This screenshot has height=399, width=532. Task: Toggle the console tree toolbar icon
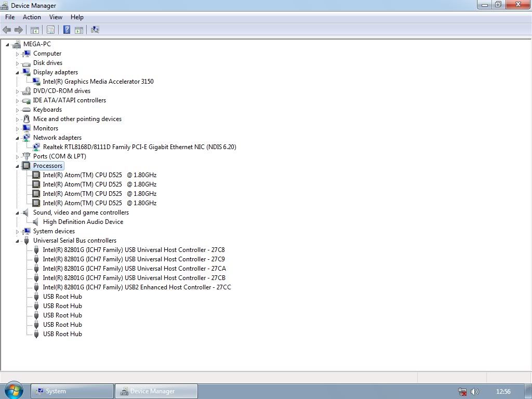[x=35, y=30]
